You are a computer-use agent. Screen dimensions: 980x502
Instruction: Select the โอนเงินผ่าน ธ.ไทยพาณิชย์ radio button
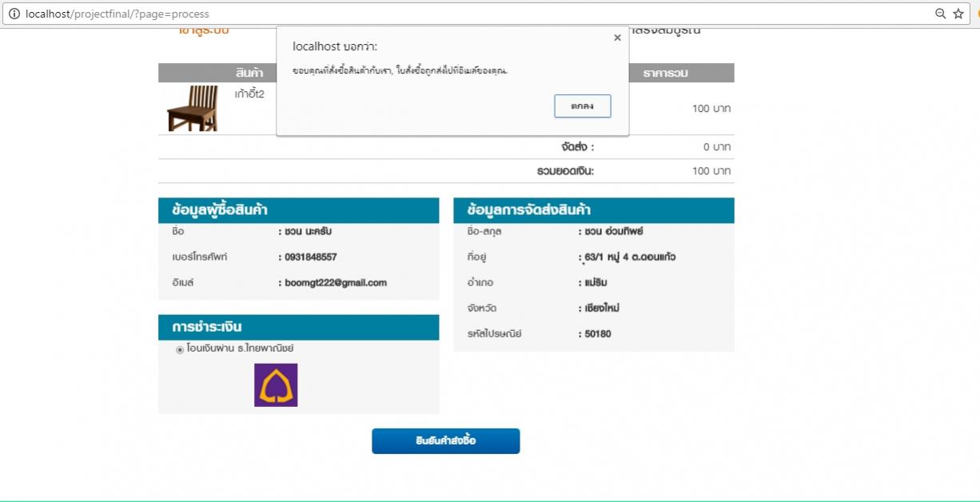pos(180,349)
